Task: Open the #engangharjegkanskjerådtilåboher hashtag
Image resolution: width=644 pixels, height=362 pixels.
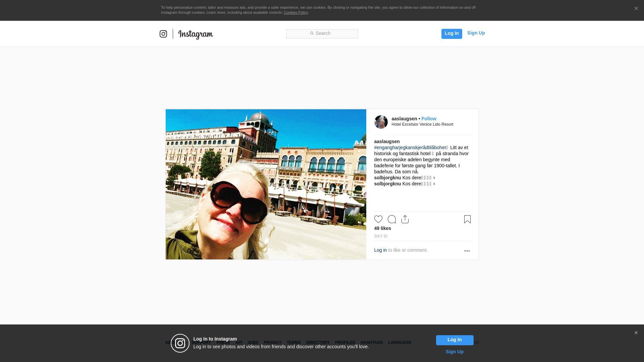Action: 410,147
